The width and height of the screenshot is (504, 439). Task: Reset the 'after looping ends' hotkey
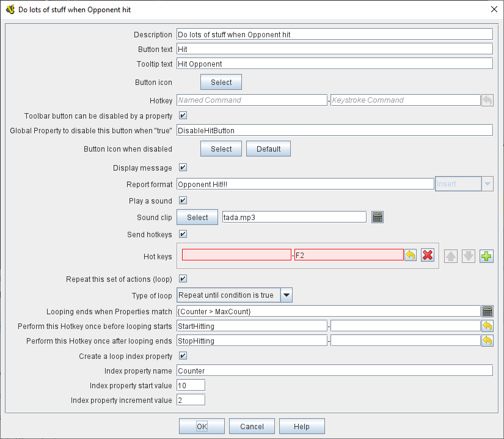487,341
